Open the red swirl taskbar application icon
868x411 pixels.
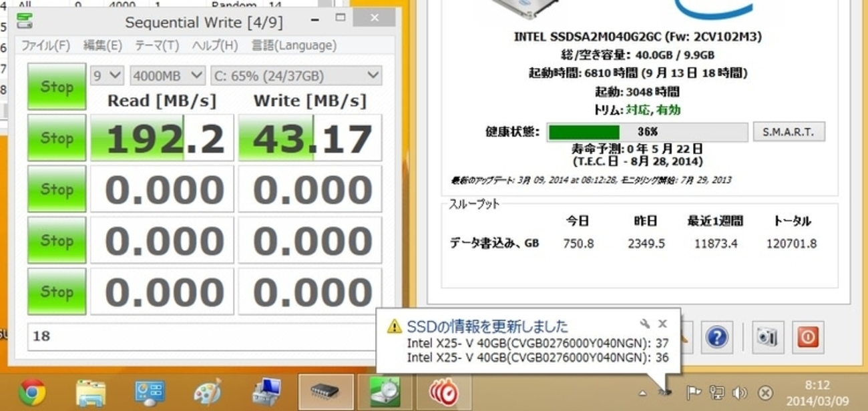444,392
